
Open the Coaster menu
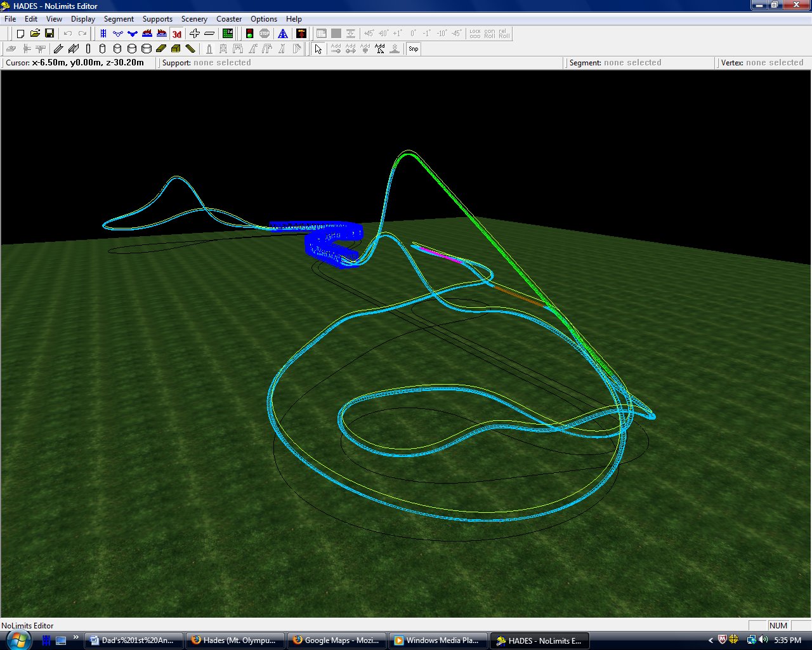pyautogui.click(x=229, y=19)
